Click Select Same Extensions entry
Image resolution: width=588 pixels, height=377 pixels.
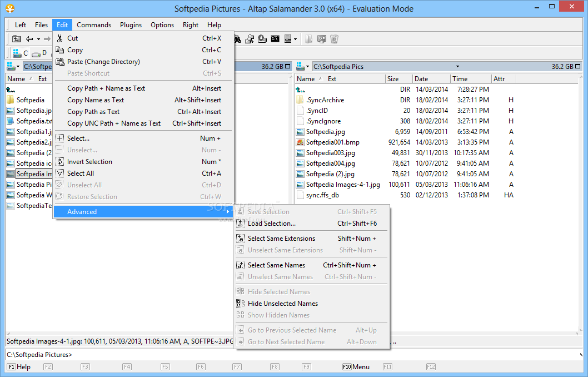311,238
